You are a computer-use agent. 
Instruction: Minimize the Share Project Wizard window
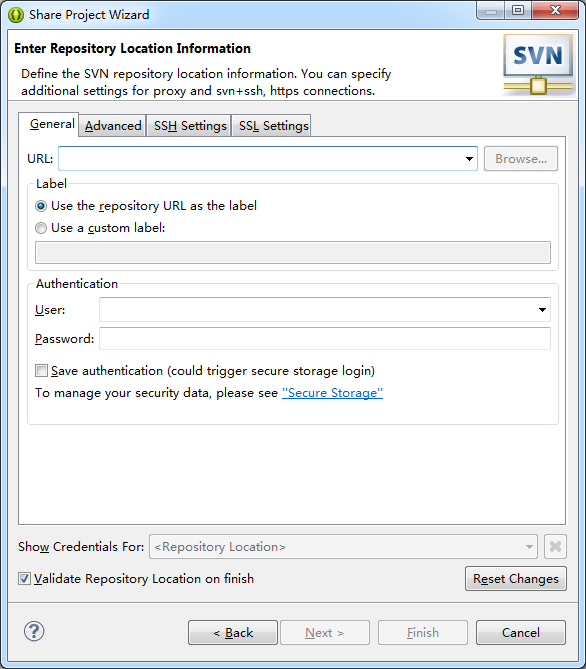point(491,10)
